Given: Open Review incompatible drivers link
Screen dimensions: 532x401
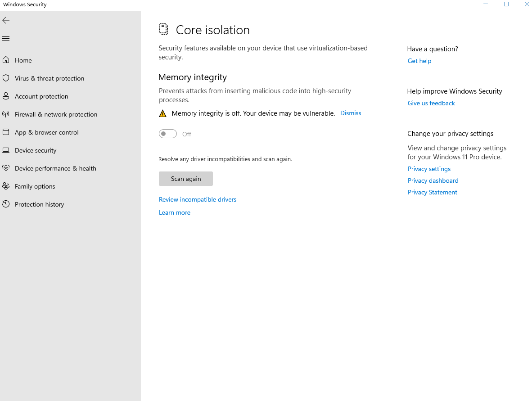Looking at the screenshot, I should 198,199.
